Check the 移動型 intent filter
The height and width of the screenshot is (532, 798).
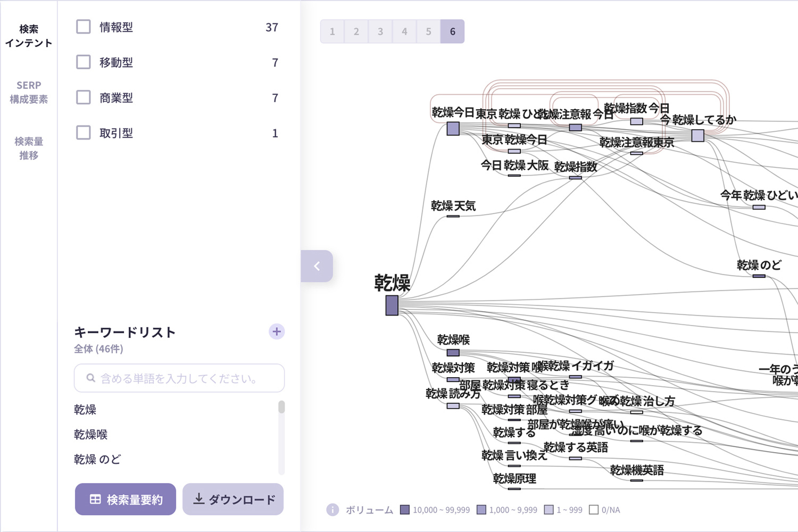coord(84,62)
